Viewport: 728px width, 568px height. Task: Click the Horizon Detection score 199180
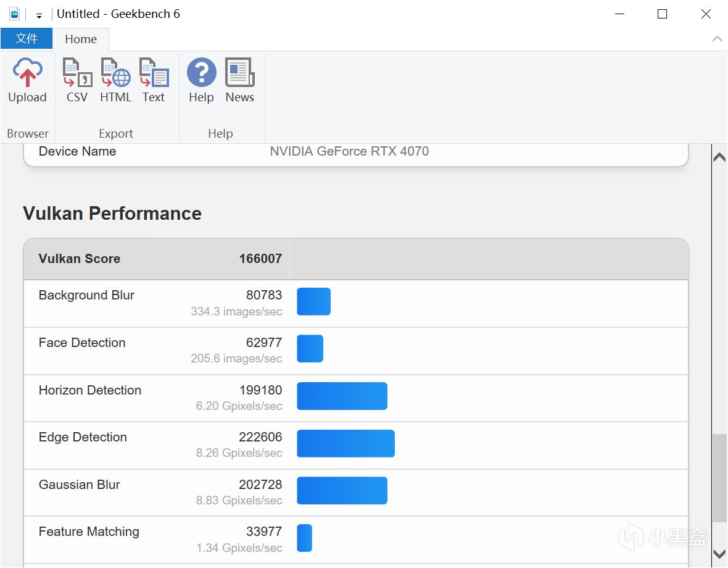[260, 390]
